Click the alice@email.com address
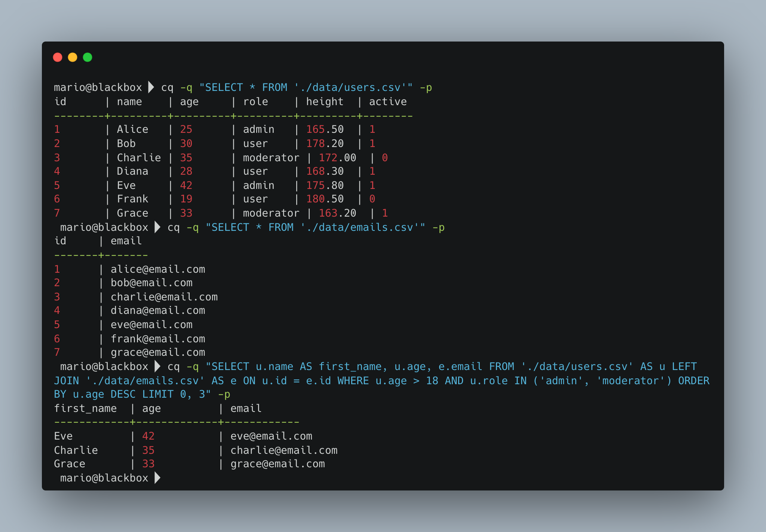766x532 pixels. (x=157, y=269)
